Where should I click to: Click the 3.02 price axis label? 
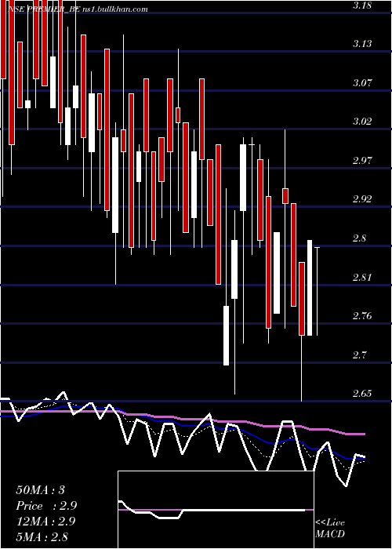point(362,122)
